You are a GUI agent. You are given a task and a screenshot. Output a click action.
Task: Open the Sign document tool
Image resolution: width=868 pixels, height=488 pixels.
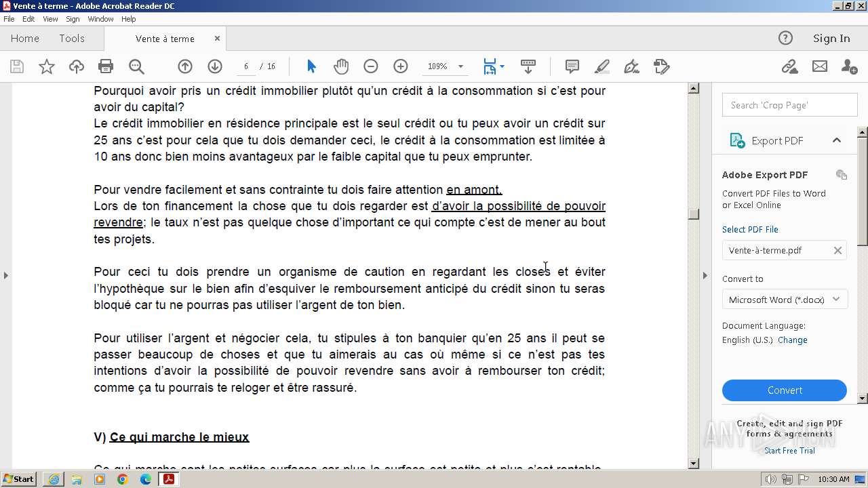click(631, 66)
